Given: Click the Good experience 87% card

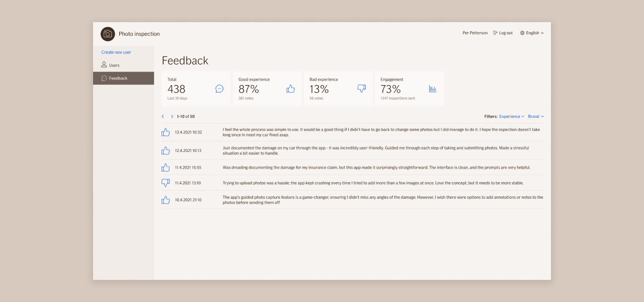Looking at the screenshot, I should 267,89.
